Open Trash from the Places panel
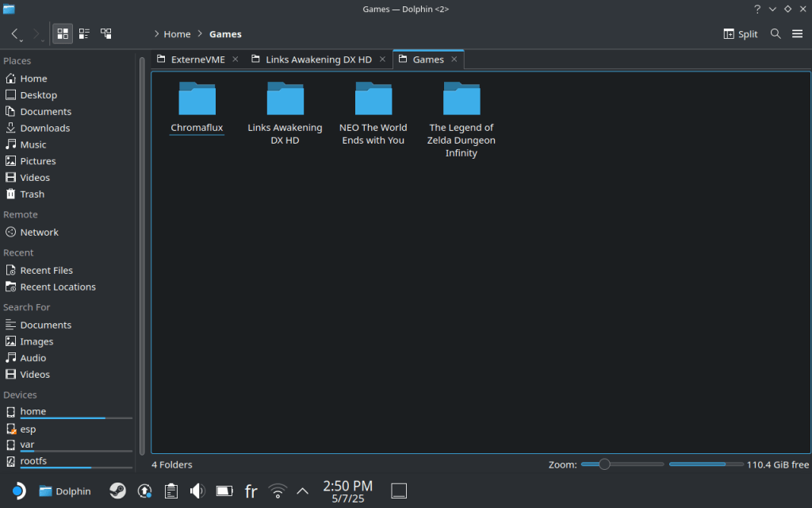The width and height of the screenshot is (812, 508). point(32,194)
